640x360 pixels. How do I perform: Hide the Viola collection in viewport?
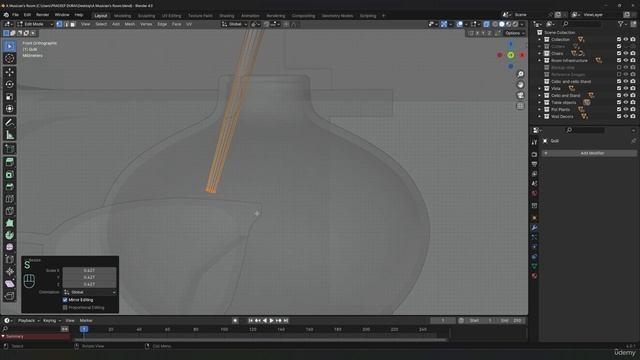point(626,89)
